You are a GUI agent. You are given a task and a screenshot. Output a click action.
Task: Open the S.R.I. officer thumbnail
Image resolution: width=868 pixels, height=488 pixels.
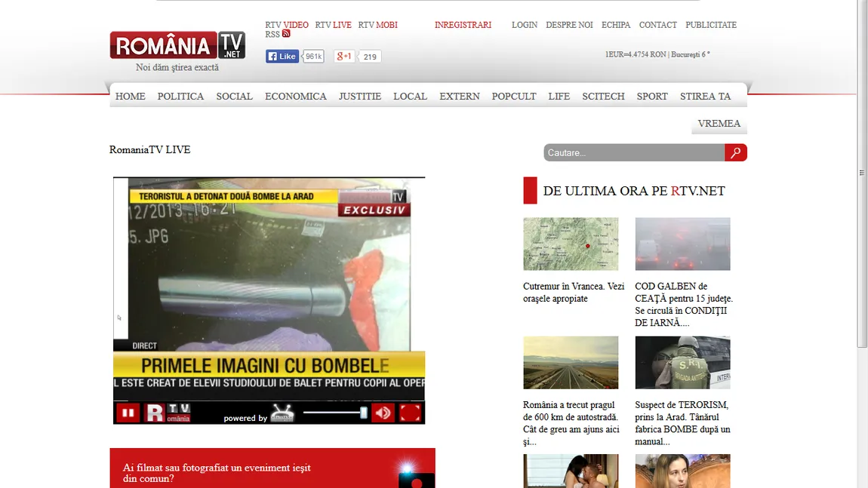tap(682, 362)
